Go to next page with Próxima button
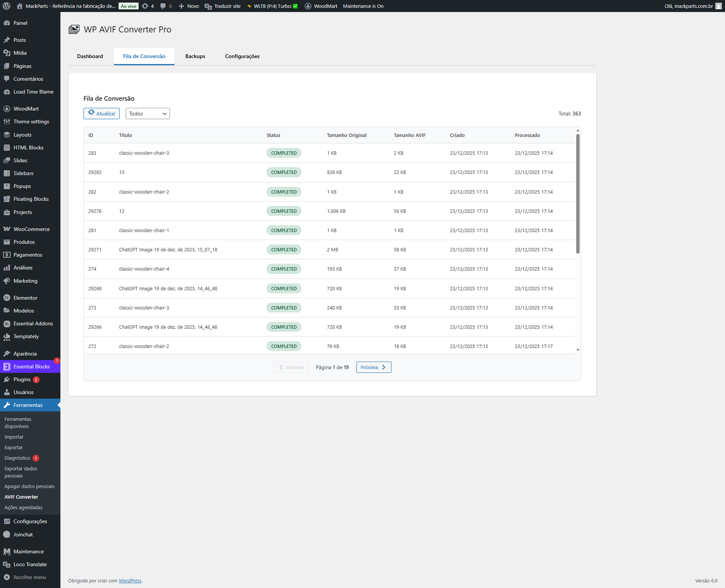Viewport: 725px width, 588px height. 373,367
